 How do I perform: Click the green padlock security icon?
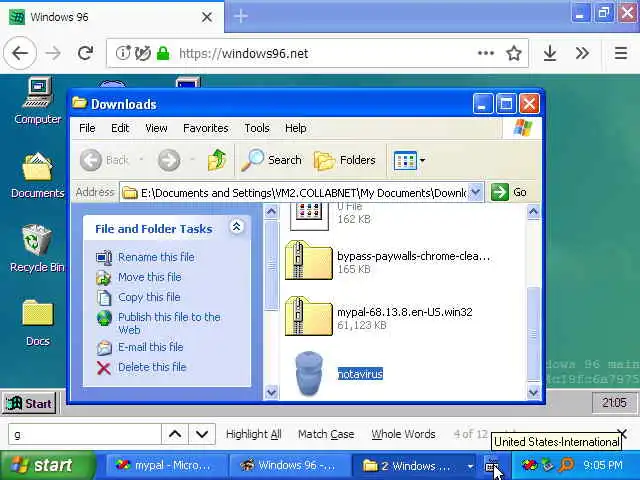click(163, 53)
